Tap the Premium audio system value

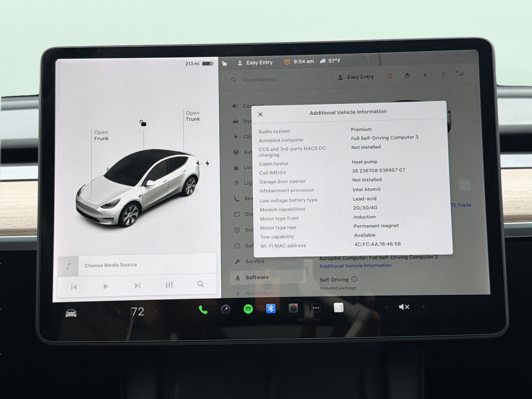361,129
